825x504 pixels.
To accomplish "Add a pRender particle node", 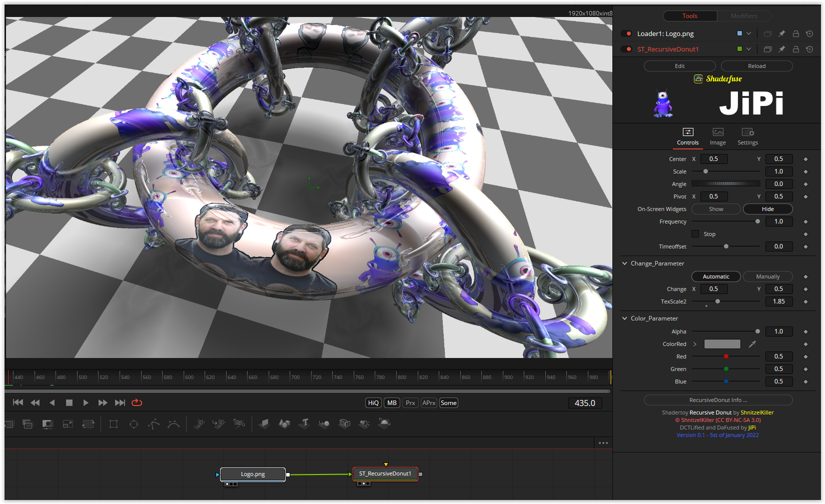I will tap(239, 424).
